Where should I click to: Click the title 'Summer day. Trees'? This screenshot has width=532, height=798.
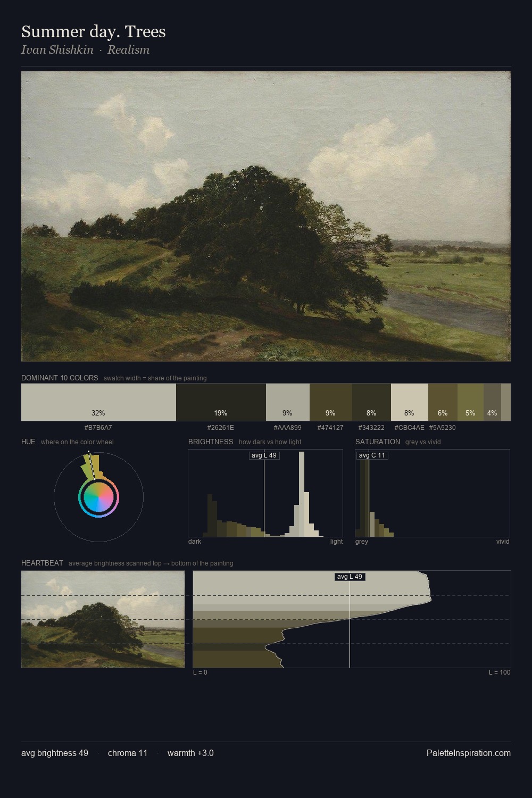coord(94,31)
